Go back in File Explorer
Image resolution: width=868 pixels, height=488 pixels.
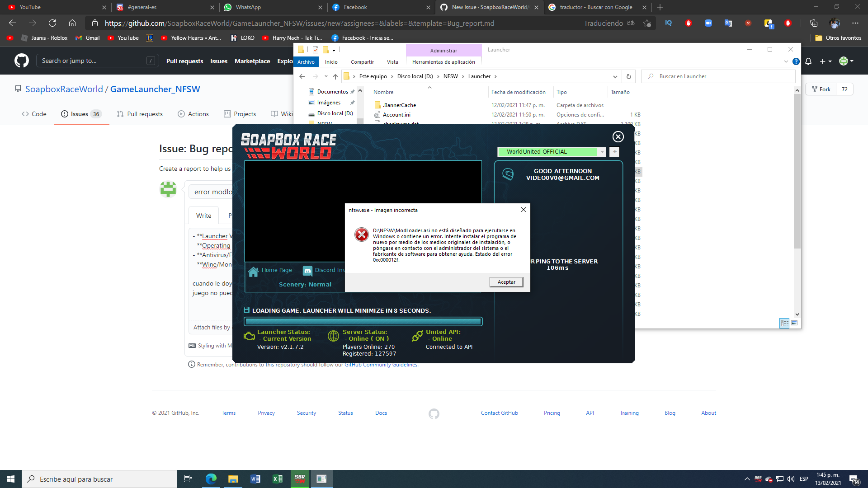[x=302, y=76]
